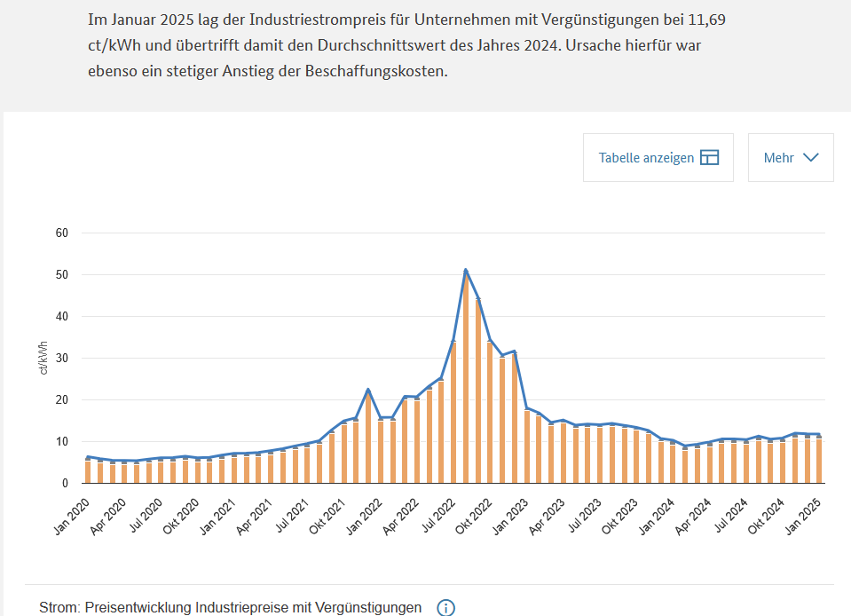Image resolution: width=851 pixels, height=616 pixels.
Task: Select the chart bar for January 2020
Action: pos(88,470)
